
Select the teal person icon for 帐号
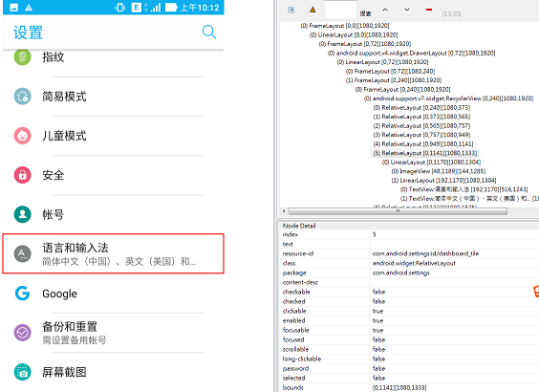point(22,214)
